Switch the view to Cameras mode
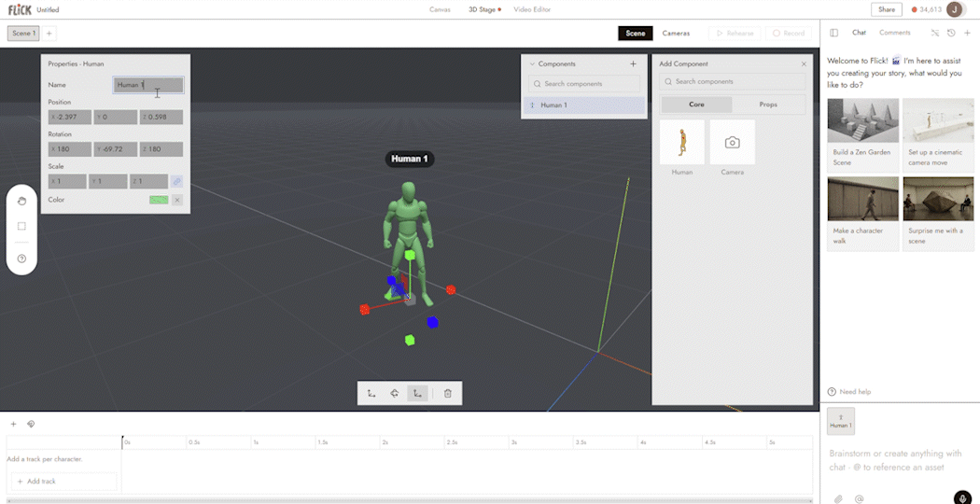This screenshot has height=504, width=980. tap(677, 34)
